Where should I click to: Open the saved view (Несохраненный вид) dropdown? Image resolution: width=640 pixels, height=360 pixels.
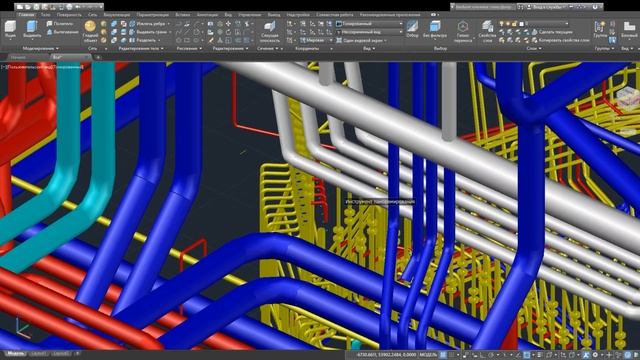[369, 32]
